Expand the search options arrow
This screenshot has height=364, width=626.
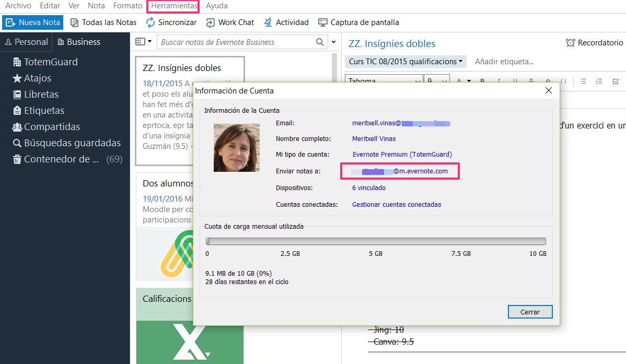(334, 41)
